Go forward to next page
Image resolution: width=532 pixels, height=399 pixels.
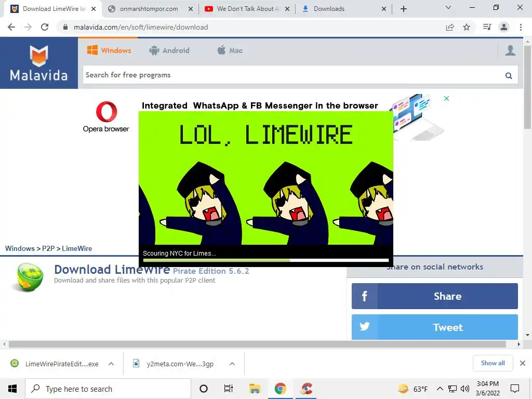(x=28, y=27)
